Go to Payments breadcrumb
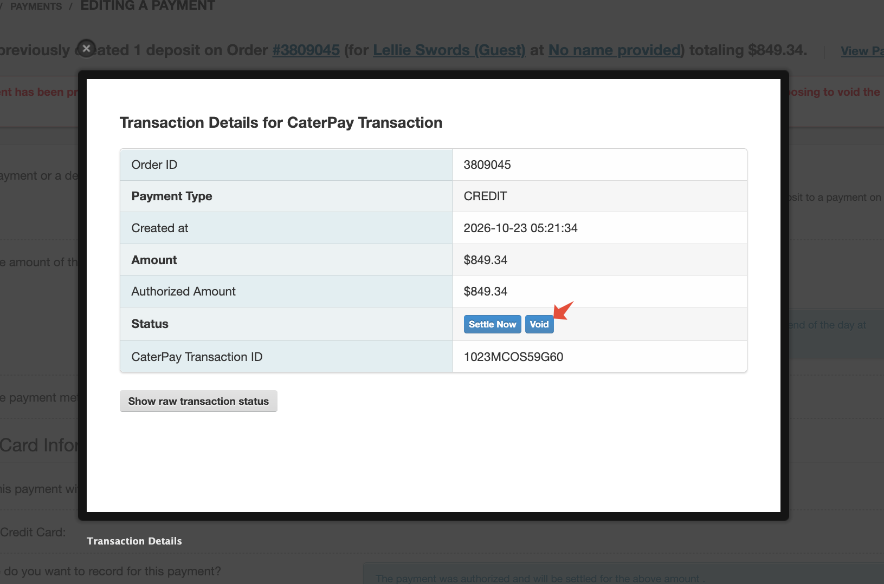The width and height of the screenshot is (884, 584). tap(36, 6)
